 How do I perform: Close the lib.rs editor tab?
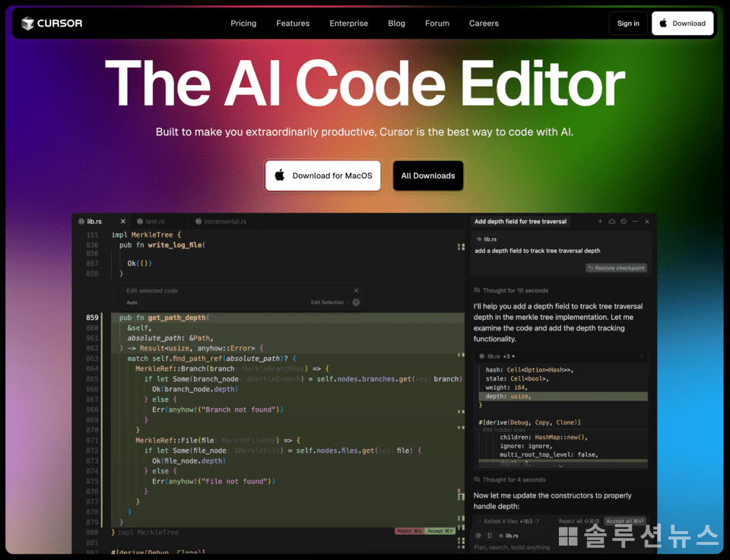123,221
